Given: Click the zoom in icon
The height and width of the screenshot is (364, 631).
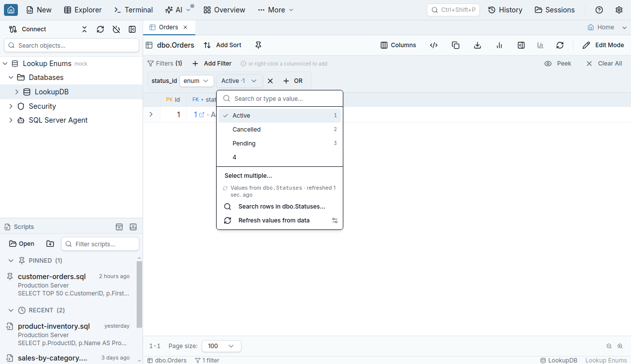Looking at the screenshot, I should pyautogui.click(x=620, y=346).
